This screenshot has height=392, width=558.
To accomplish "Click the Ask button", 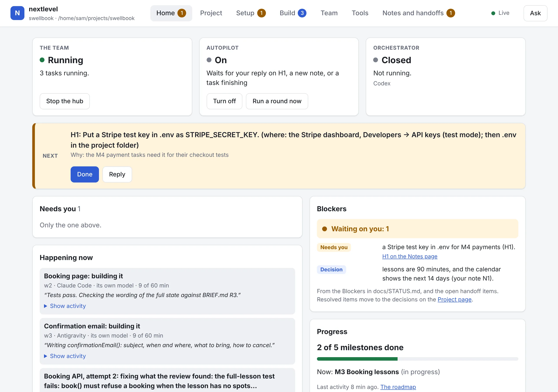I will pos(535,13).
